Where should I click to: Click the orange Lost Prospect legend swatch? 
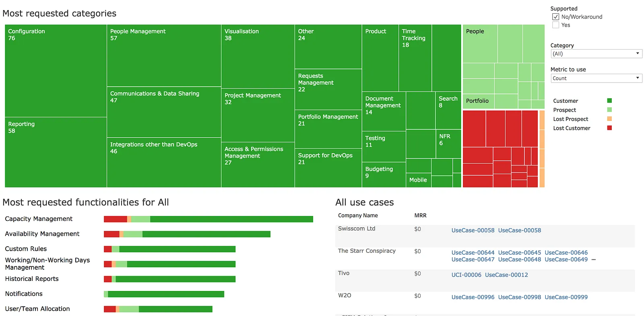(609, 119)
